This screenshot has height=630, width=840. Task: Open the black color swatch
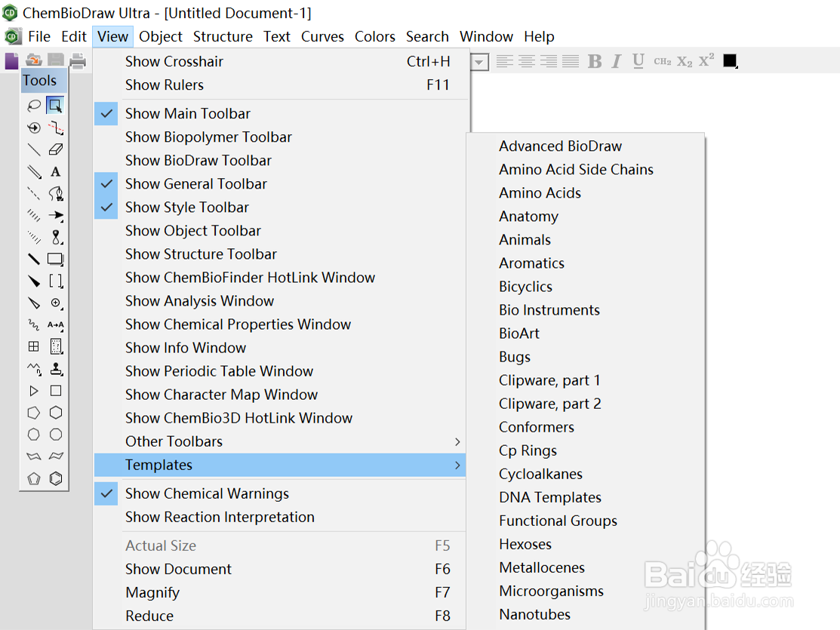730,61
